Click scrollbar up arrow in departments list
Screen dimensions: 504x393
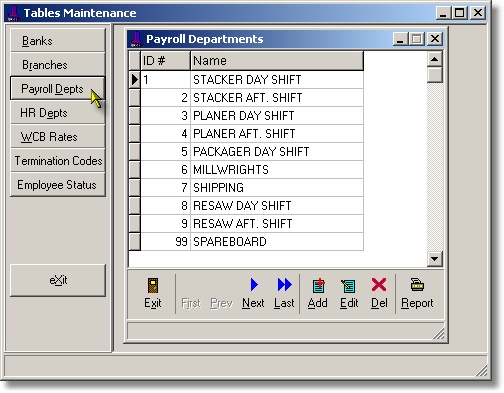pos(434,59)
